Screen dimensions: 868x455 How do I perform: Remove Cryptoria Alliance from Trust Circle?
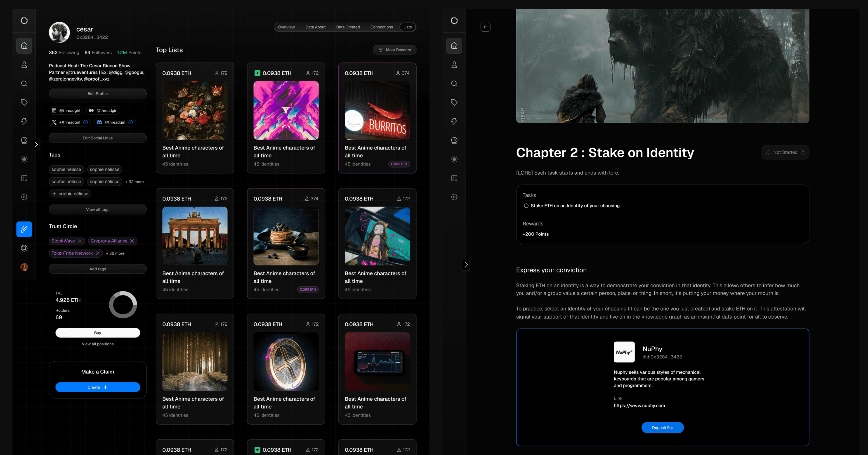[x=132, y=241]
